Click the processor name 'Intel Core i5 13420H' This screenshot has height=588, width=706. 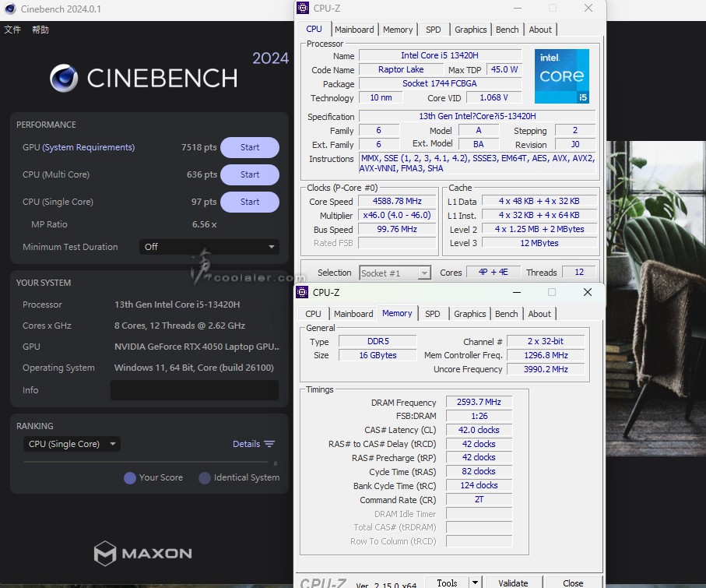[440, 55]
